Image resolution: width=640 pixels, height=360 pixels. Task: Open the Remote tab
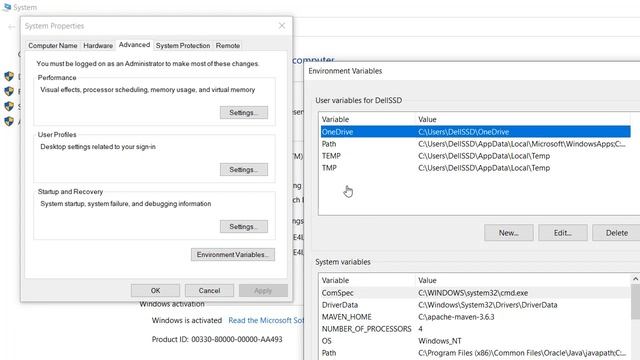pyautogui.click(x=228, y=45)
